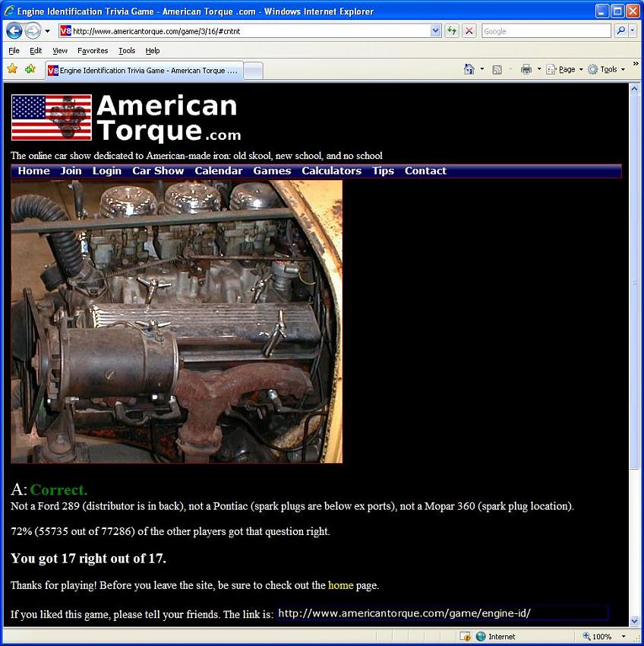644x646 pixels.
Task: Open the Games nav link
Action: 272,171
